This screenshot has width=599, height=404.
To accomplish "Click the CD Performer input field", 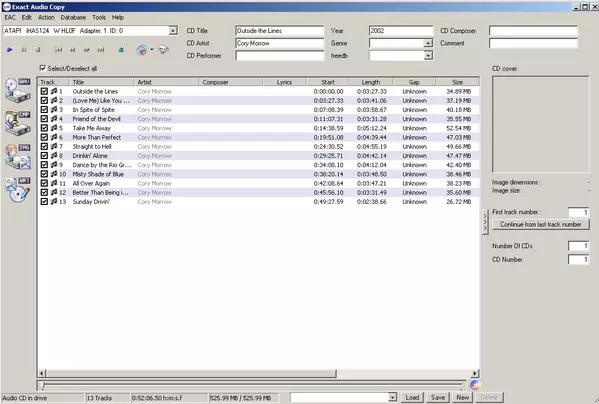I will [x=280, y=56].
